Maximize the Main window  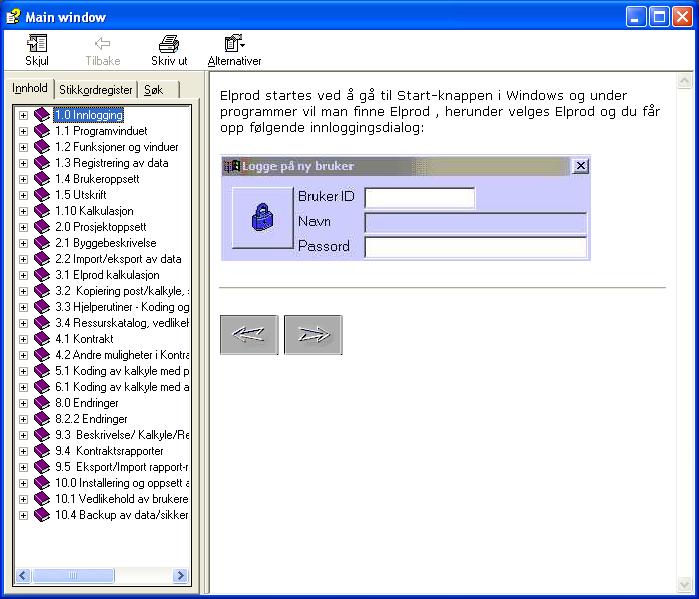(659, 17)
